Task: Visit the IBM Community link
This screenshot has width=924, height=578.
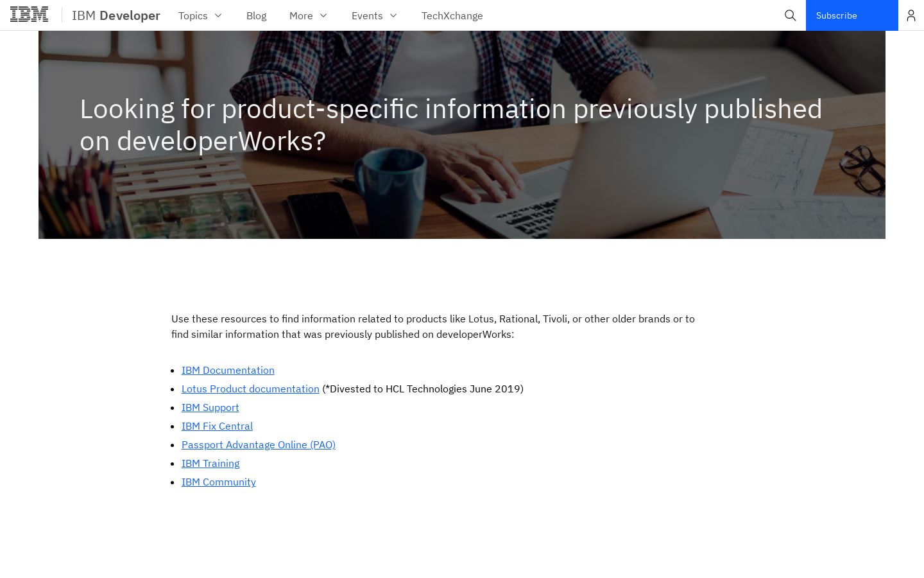Action: pos(219,482)
